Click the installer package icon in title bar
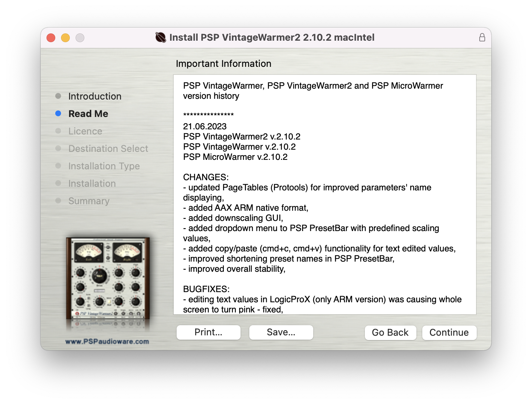Viewport: 532px width, 404px height. (x=161, y=37)
